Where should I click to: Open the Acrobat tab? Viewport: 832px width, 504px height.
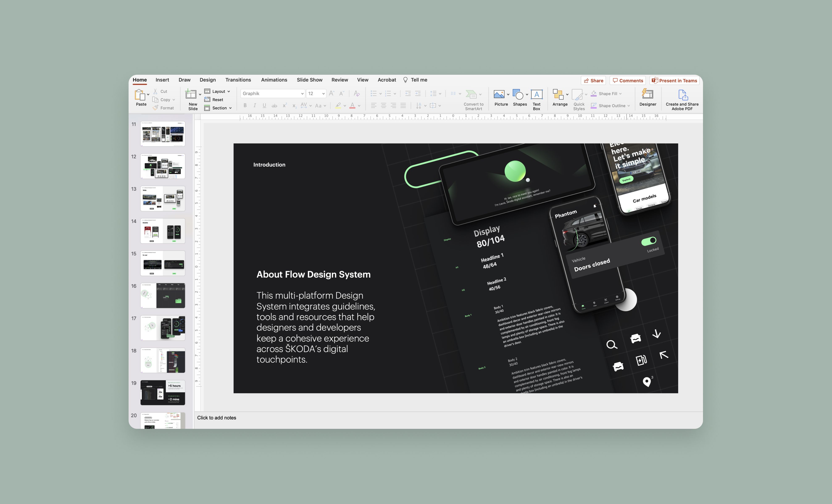387,80
